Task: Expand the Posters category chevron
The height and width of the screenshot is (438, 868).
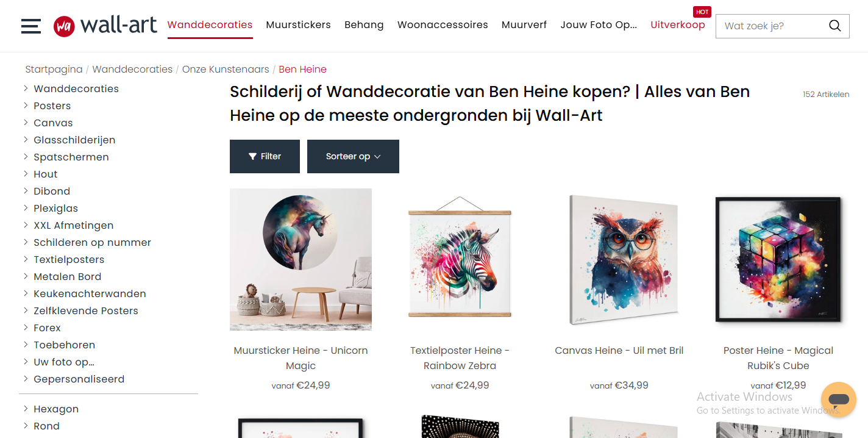Action: click(26, 106)
